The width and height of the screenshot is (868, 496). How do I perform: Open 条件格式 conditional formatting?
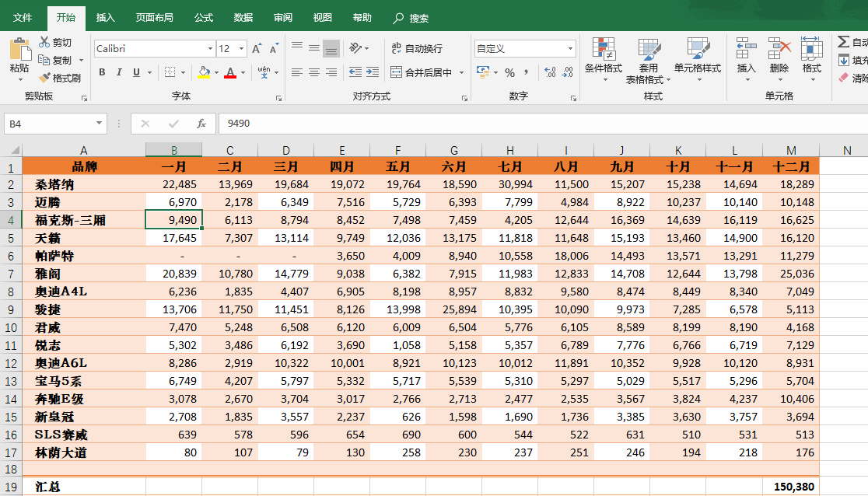[604, 60]
